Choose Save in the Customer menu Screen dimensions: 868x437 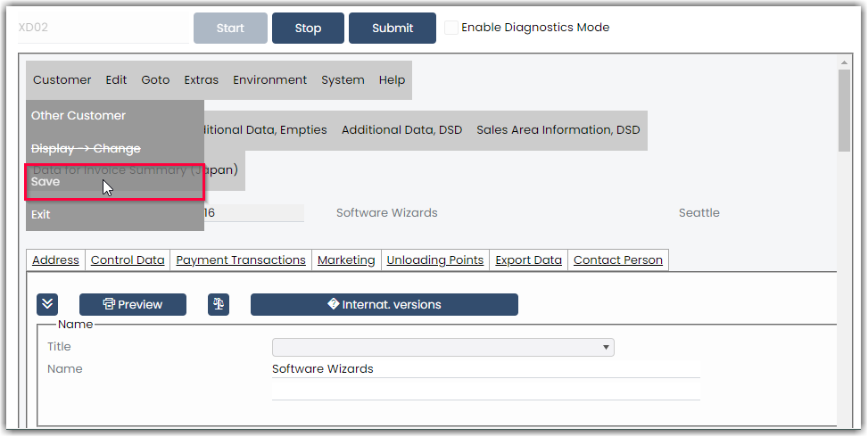(115, 181)
